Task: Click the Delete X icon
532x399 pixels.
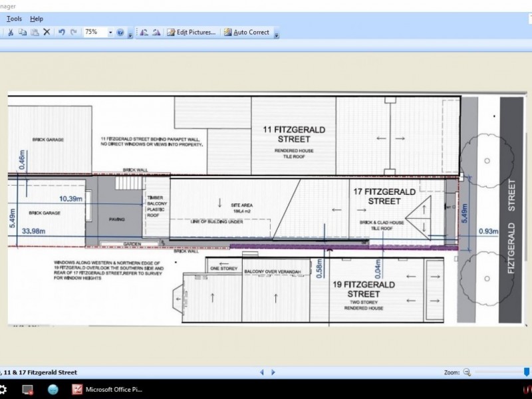Action: 47,32
